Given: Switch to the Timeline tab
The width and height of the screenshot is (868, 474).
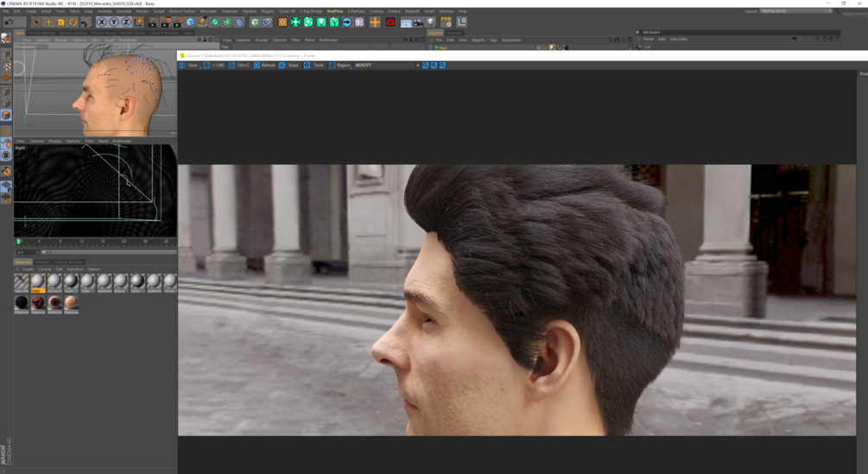Looking at the screenshot, I should pyautogui.click(x=42, y=262).
